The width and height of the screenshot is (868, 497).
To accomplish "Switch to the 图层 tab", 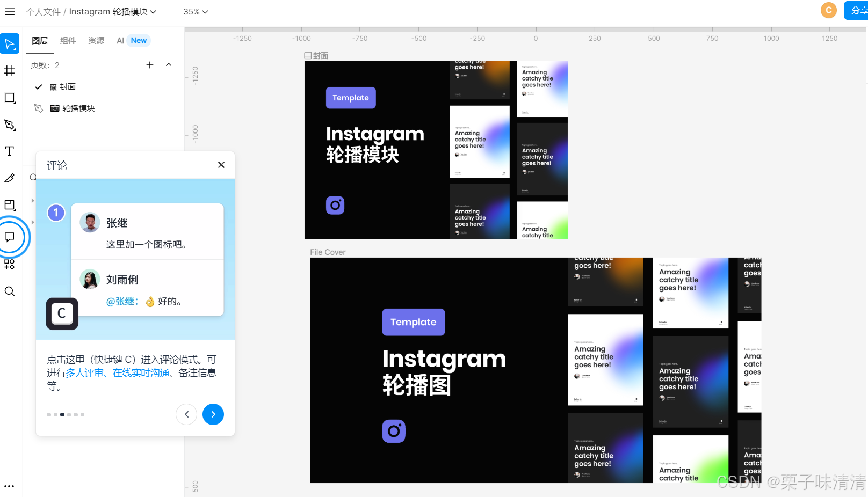I will point(40,41).
